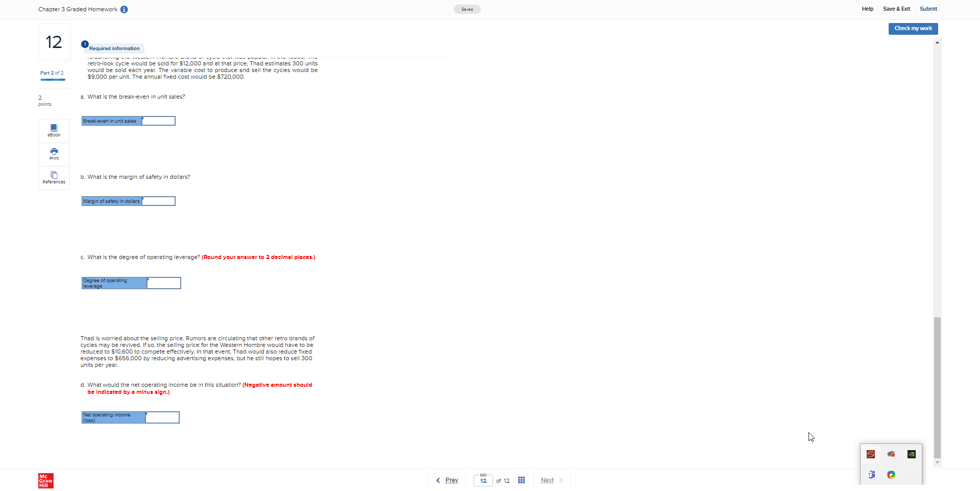The height and width of the screenshot is (491, 980).
Task: Click the info icon next to the homework title
Action: 124,9
